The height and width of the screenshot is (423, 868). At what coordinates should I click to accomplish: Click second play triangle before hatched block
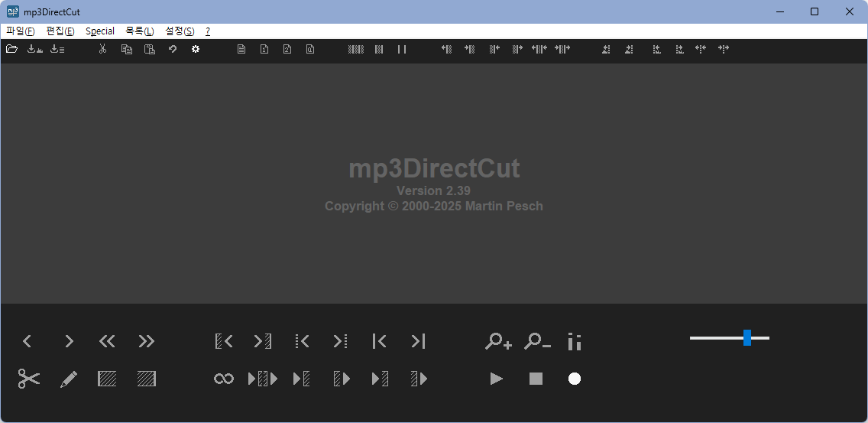click(x=379, y=379)
